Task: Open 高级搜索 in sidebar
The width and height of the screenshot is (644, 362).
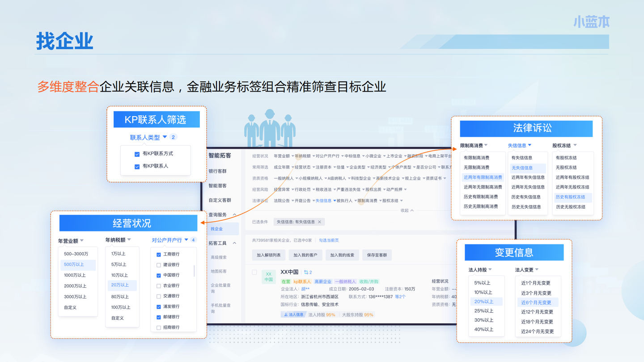Action: pos(219,257)
